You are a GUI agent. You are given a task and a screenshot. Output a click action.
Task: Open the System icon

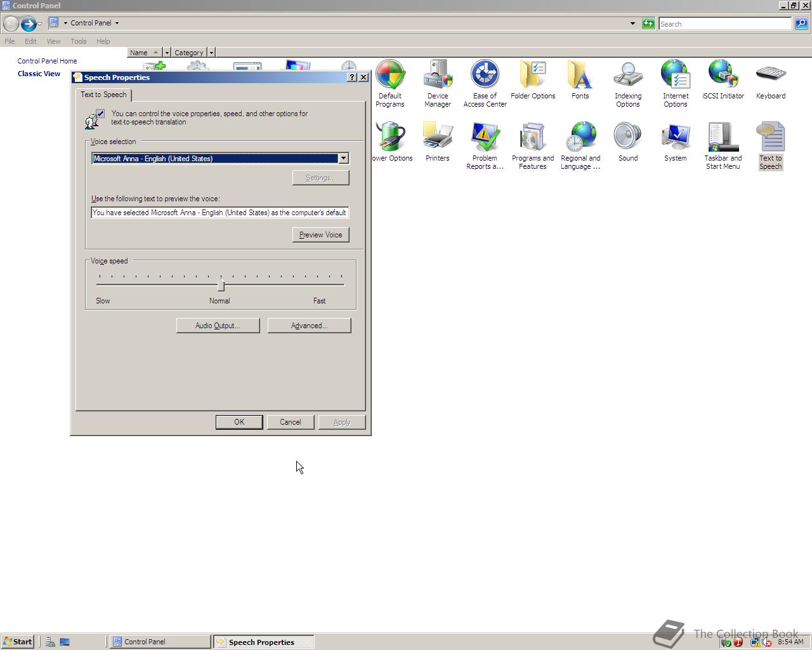coord(676,142)
